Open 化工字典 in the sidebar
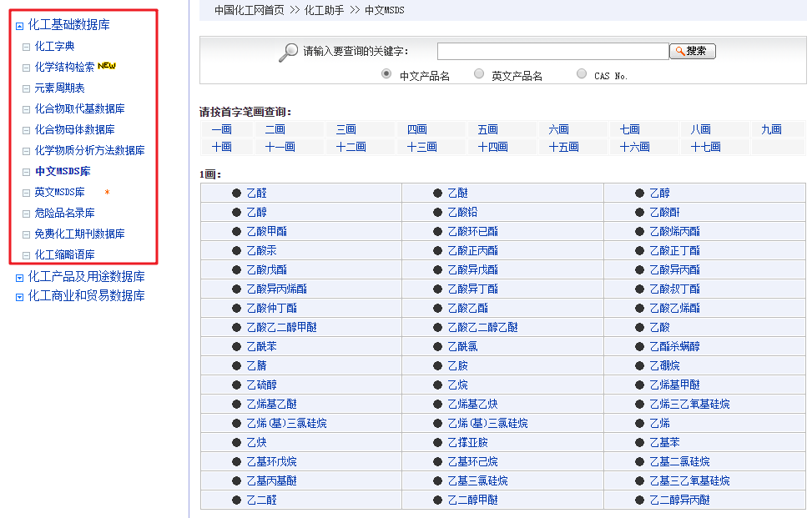 point(54,47)
